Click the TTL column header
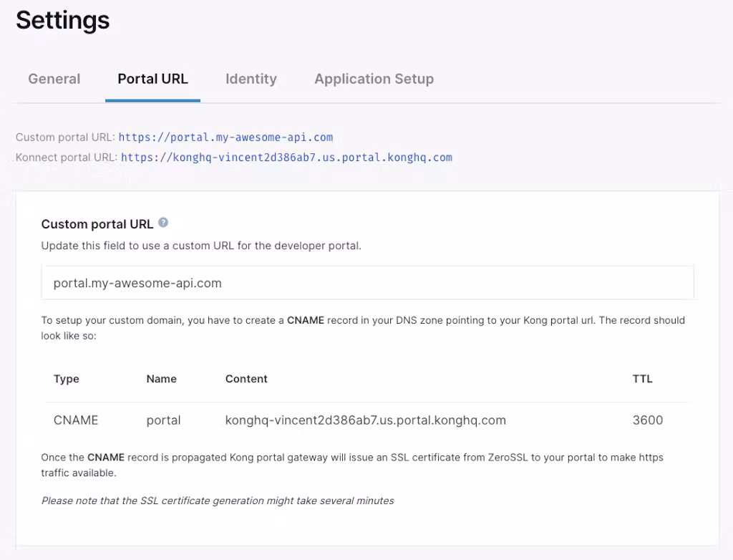The width and height of the screenshot is (733, 560). click(642, 379)
